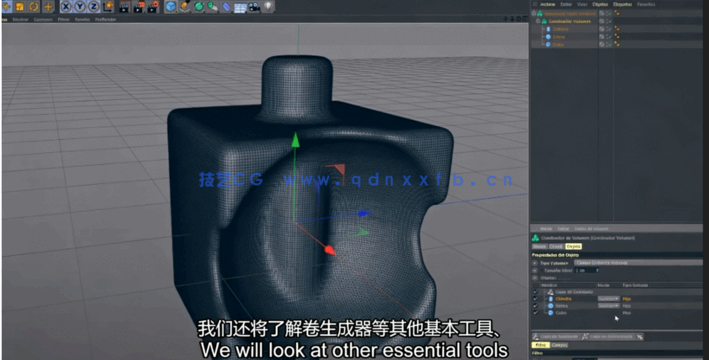
Task: Switch to the Básico tab
Action: pos(539,246)
